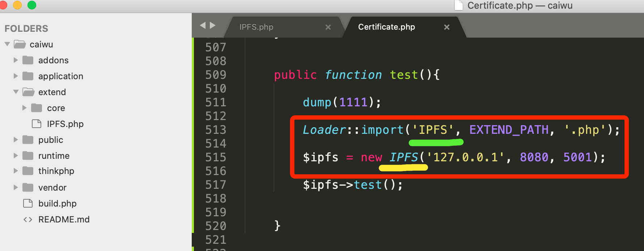
Task: Click the IPFS.php file icon in sidebar
Action: [x=37, y=124]
